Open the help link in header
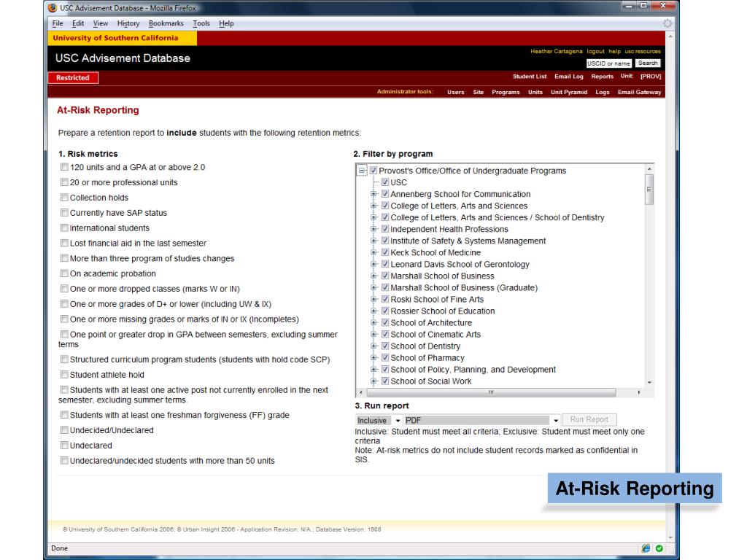 coord(614,52)
